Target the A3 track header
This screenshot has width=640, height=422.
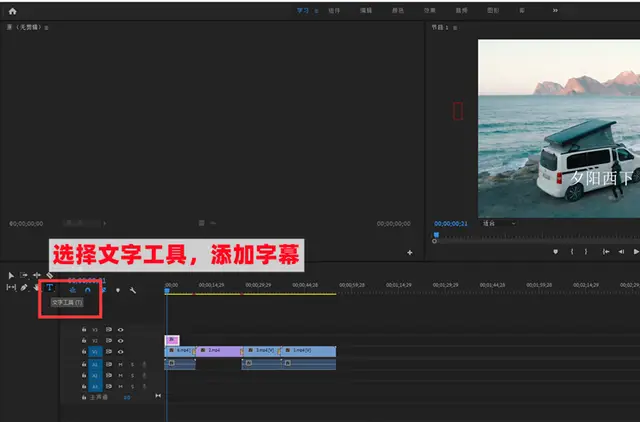(x=95, y=386)
